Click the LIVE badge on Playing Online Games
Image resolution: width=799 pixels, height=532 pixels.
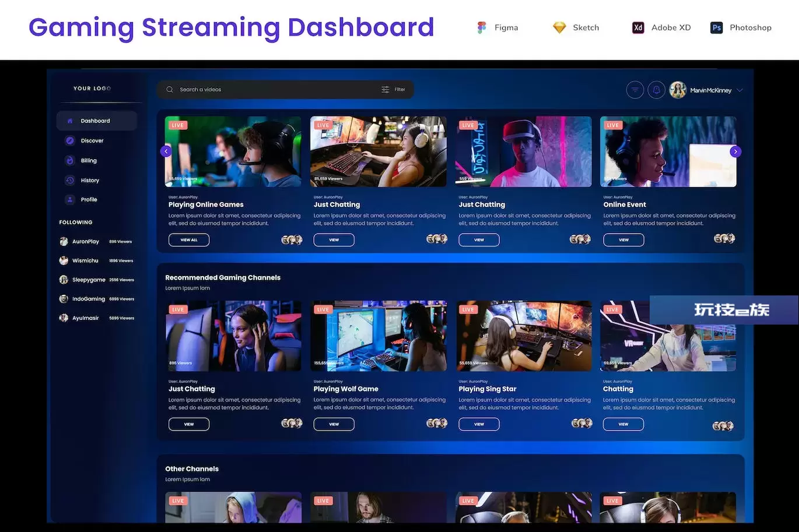click(178, 125)
